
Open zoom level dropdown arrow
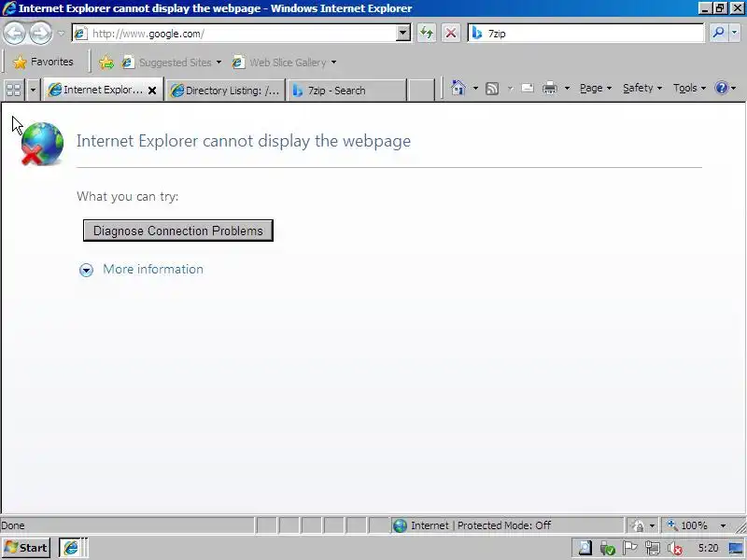click(x=723, y=525)
